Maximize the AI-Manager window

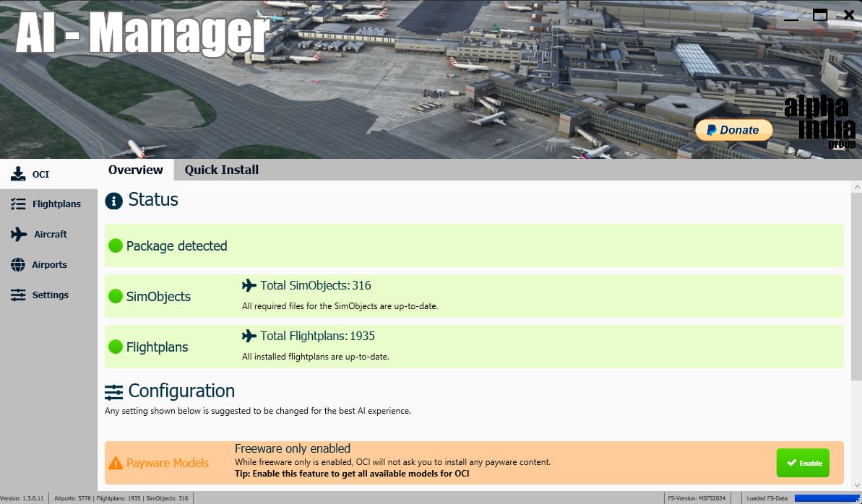[x=819, y=15]
